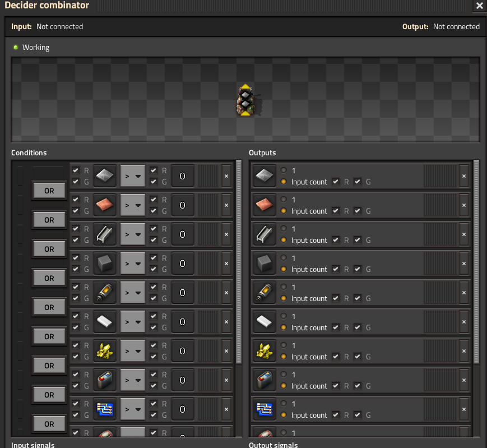Open comparator dropdown for plastic bar condition
This screenshot has width=487, height=448.
pos(133,322)
